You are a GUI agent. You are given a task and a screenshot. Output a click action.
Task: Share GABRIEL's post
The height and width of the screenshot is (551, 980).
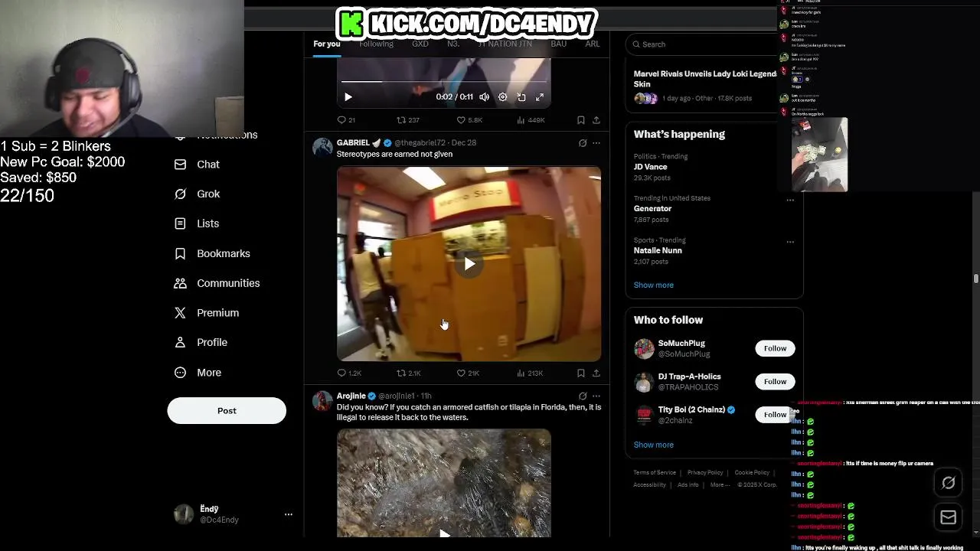coord(596,373)
